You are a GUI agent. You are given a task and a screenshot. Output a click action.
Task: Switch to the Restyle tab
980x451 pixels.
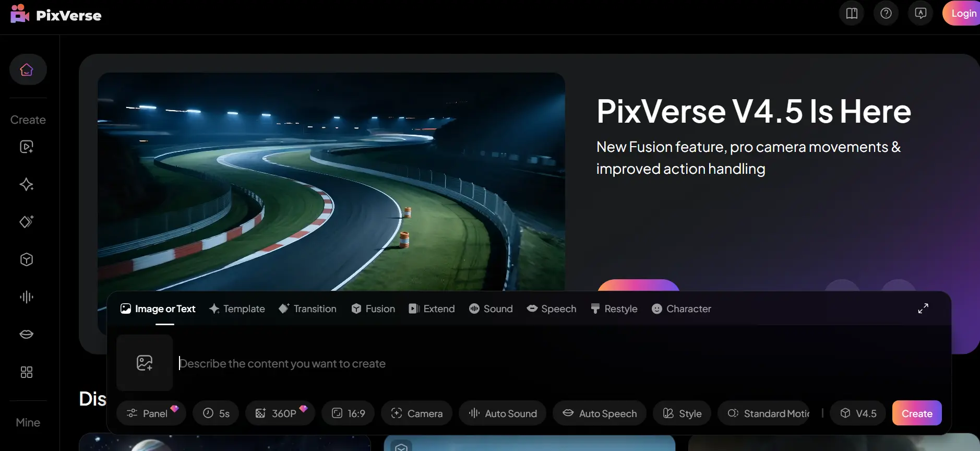pos(614,309)
